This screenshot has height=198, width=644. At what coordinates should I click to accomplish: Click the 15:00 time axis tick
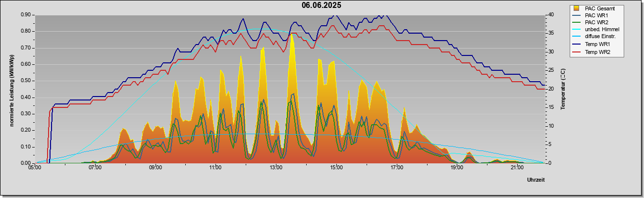click(336, 168)
